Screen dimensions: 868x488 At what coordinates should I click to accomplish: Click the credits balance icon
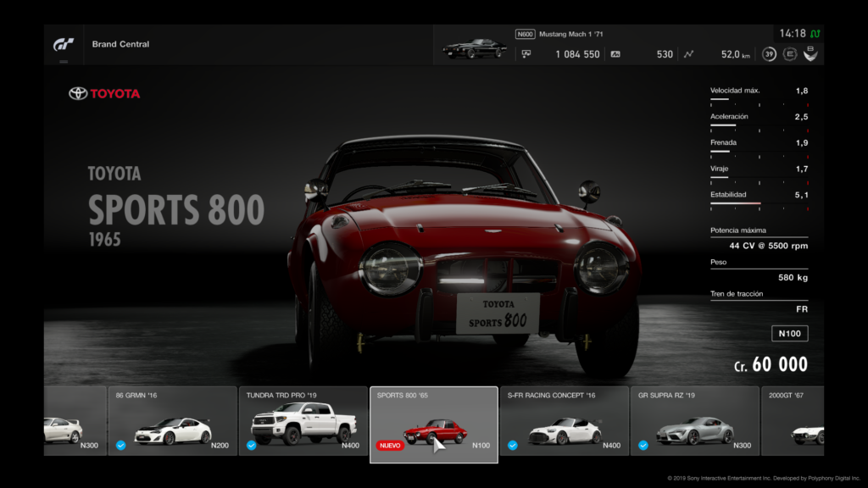tap(526, 54)
